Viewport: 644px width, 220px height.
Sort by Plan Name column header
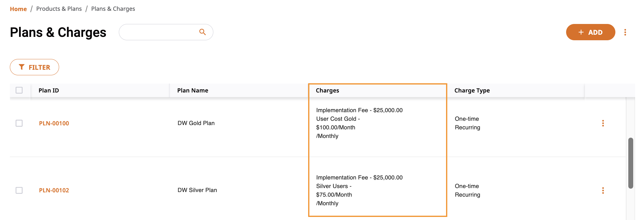(x=193, y=90)
